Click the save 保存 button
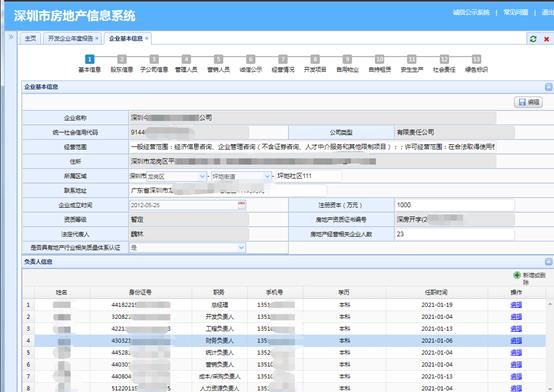 528,102
